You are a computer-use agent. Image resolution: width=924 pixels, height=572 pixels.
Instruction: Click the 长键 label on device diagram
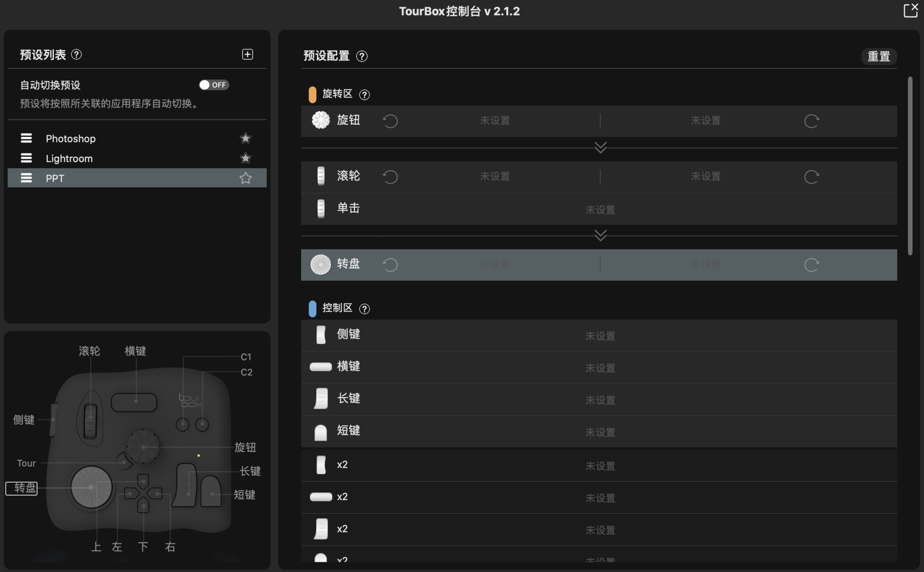coord(250,471)
